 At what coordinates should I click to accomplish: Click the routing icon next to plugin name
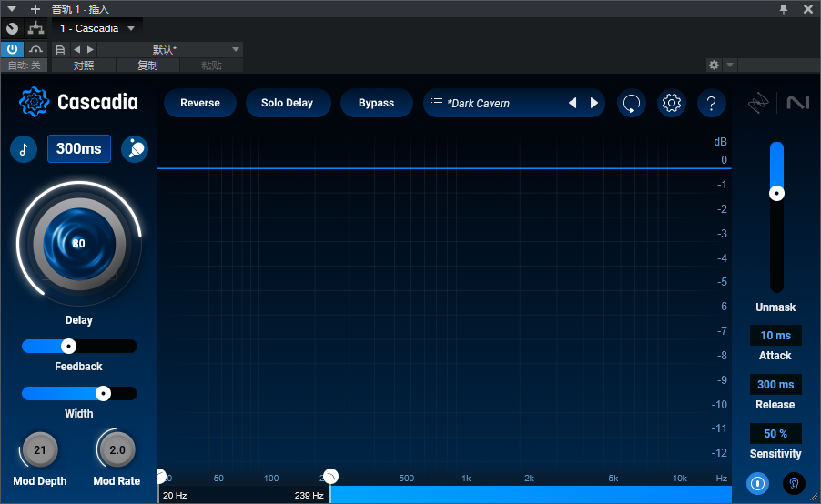click(35, 28)
